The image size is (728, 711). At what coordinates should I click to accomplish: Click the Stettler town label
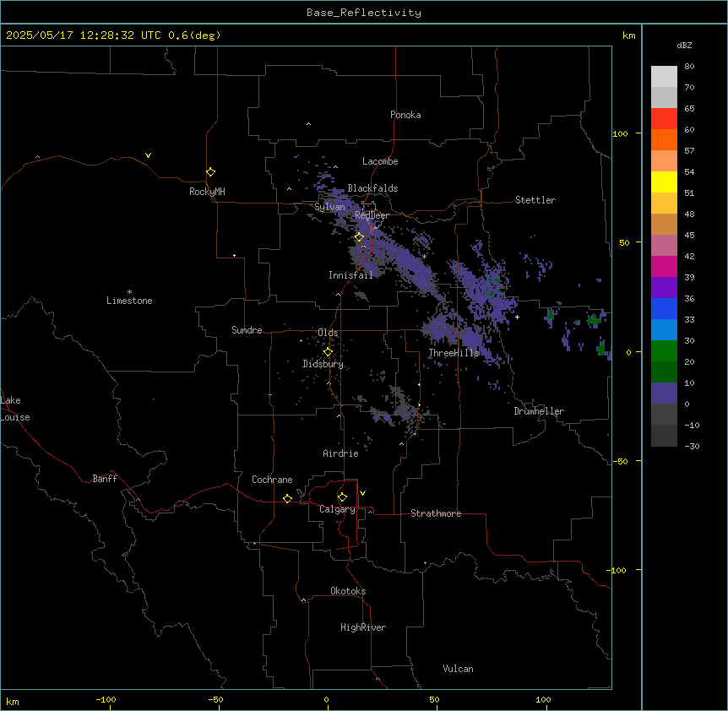[535, 200]
